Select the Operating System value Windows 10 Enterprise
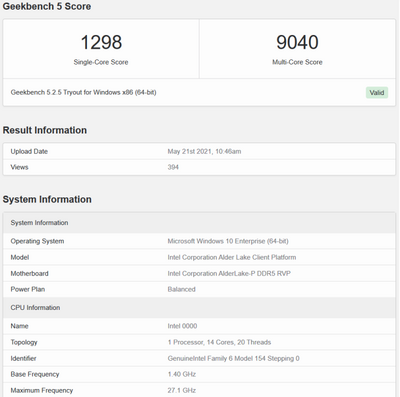 [228, 241]
